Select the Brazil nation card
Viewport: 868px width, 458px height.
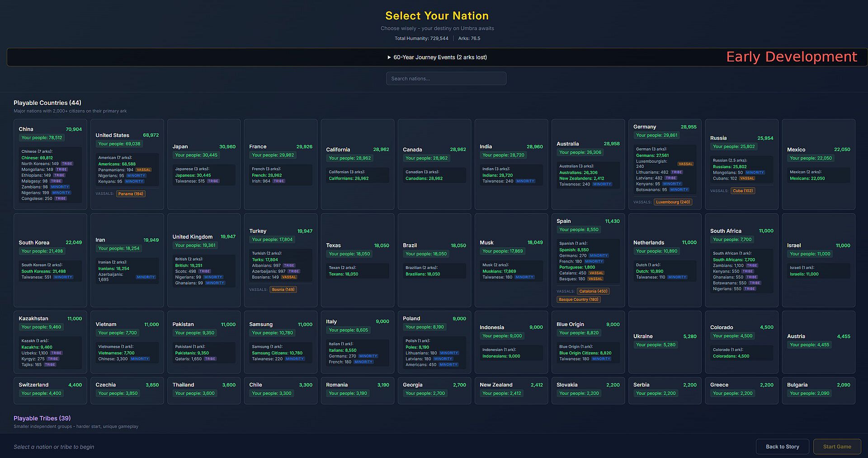[434, 260]
